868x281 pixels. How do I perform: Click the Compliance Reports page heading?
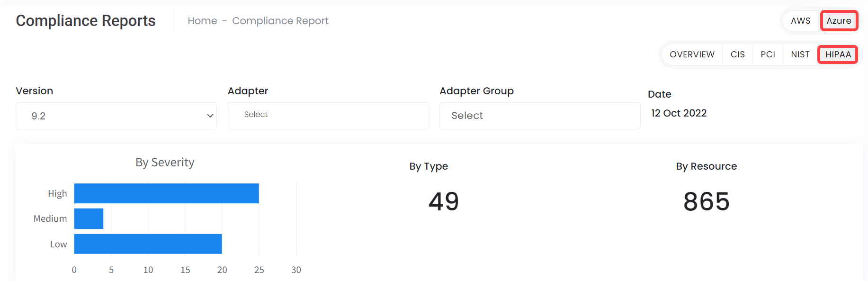(86, 21)
